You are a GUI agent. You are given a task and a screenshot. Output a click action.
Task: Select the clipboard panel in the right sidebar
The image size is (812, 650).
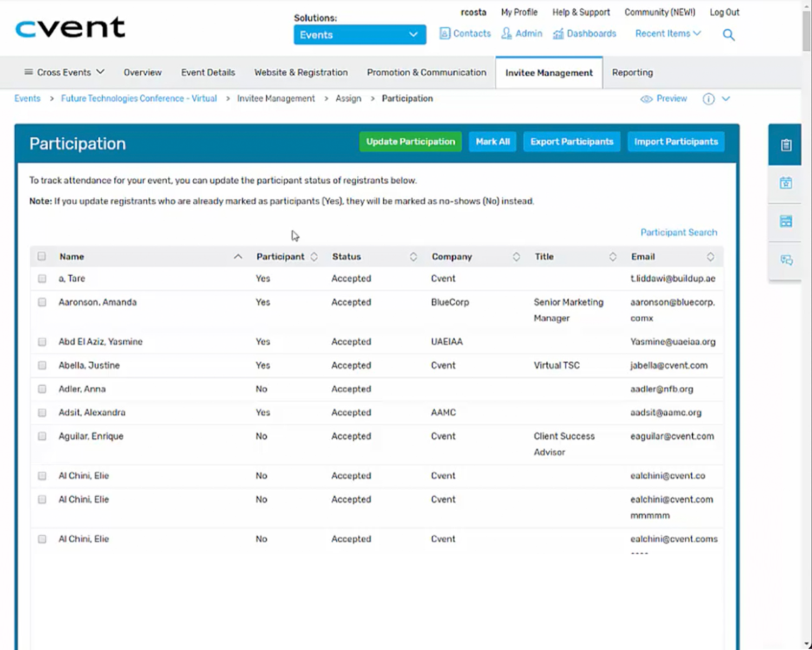(x=785, y=145)
